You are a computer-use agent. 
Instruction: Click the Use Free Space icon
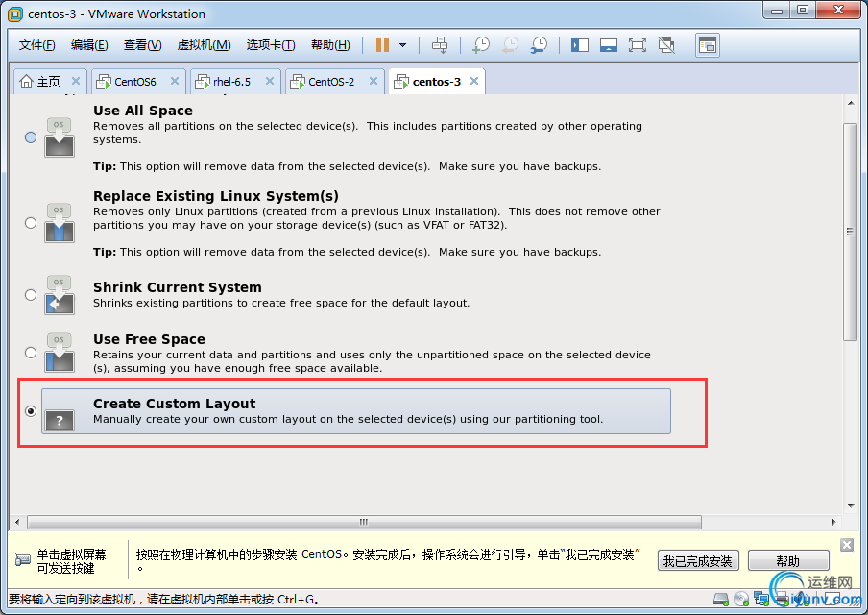60,353
